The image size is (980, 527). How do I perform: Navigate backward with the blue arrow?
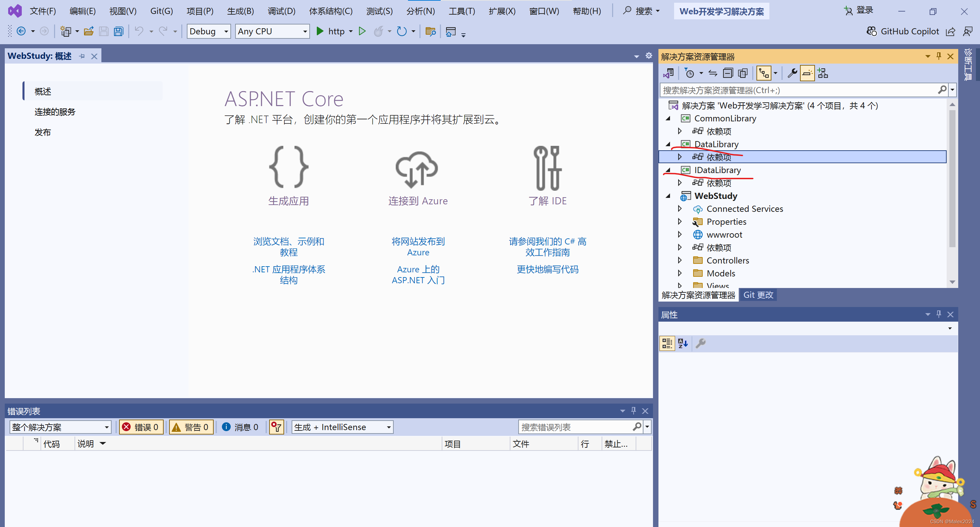(x=21, y=31)
